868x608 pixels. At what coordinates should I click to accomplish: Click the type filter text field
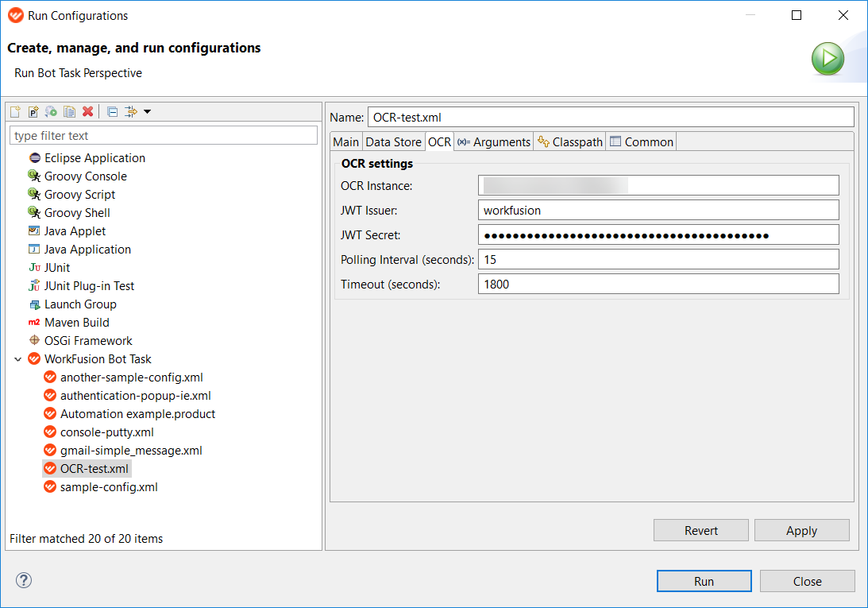tap(164, 135)
